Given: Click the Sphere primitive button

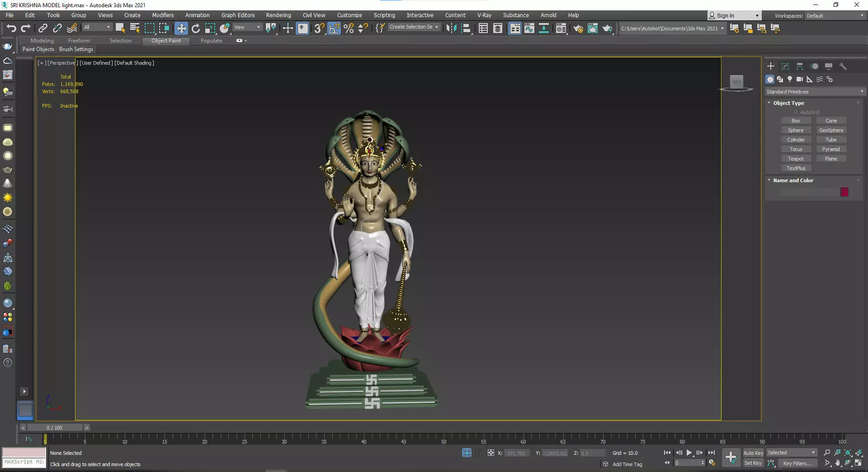Looking at the screenshot, I should (x=796, y=130).
